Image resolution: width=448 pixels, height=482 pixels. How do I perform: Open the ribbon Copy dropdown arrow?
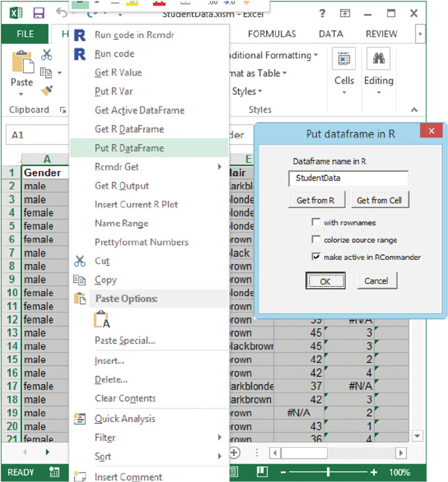tap(60, 73)
